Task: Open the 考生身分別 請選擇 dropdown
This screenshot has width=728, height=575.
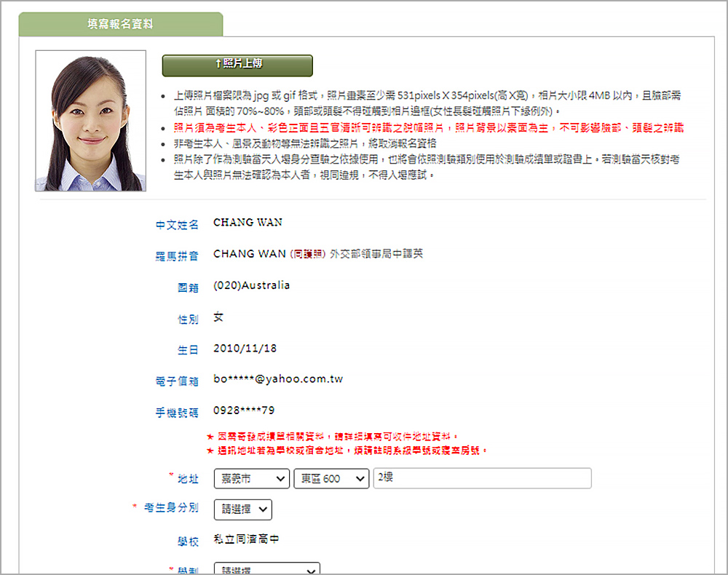Action: [x=243, y=509]
